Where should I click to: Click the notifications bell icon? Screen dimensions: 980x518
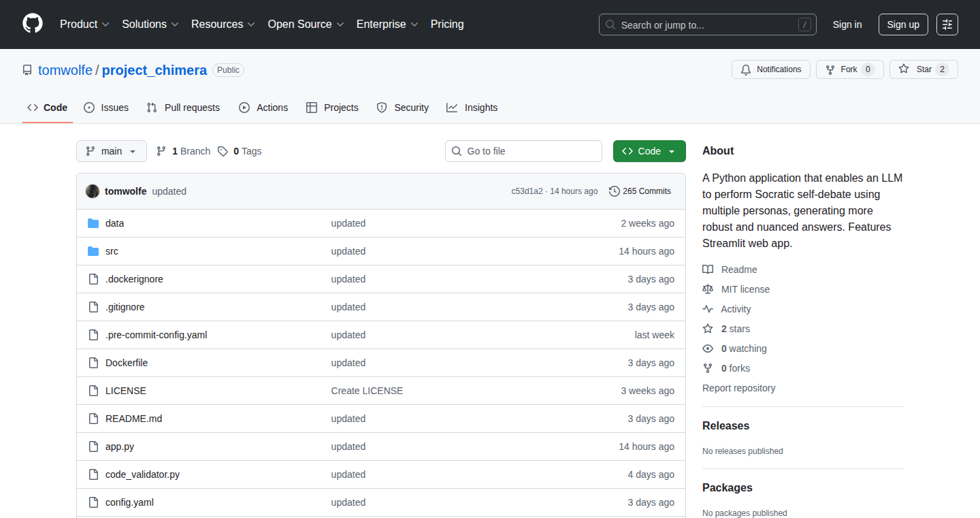[746, 69]
